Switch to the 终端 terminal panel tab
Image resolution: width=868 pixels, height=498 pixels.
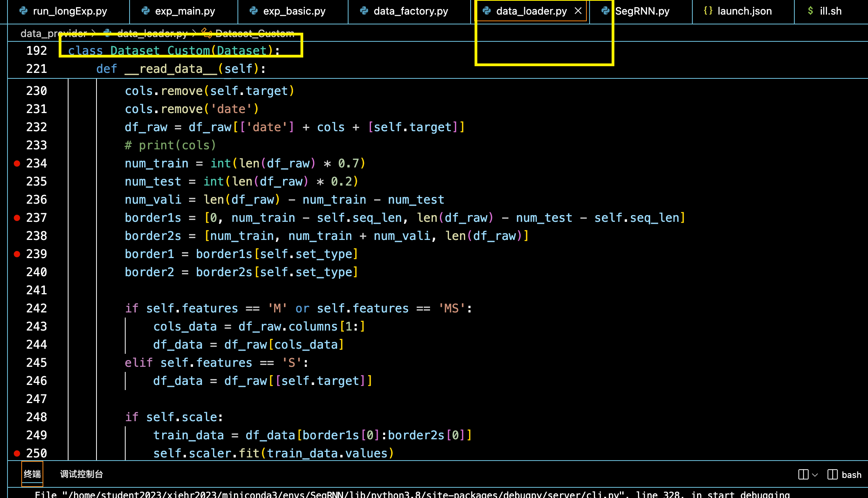point(32,474)
